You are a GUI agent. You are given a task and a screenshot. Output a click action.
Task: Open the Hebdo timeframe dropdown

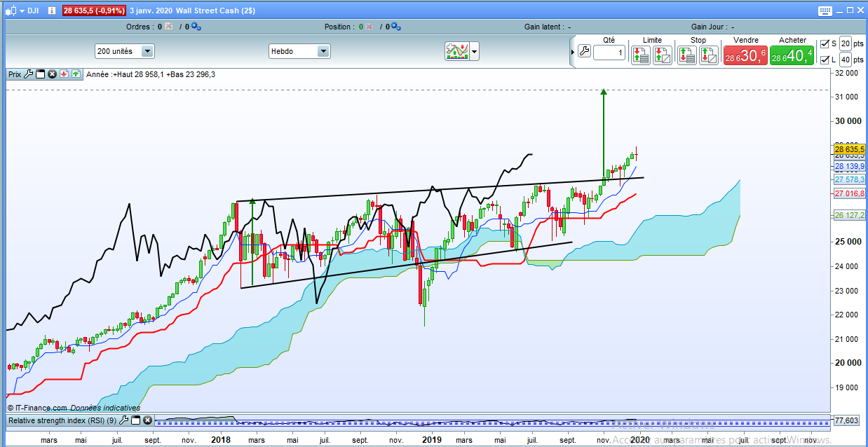pos(323,51)
